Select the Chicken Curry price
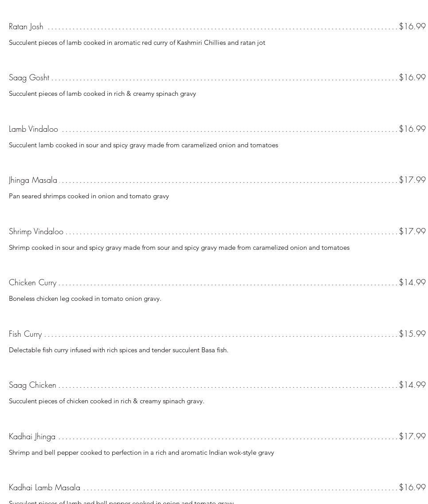This screenshot has width=428, height=504. coord(412,282)
